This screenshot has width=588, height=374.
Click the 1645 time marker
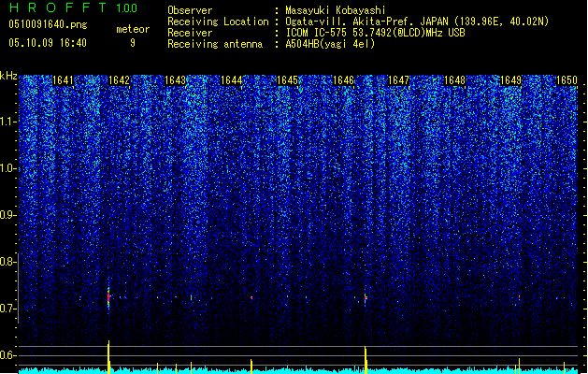pyautogui.click(x=287, y=80)
